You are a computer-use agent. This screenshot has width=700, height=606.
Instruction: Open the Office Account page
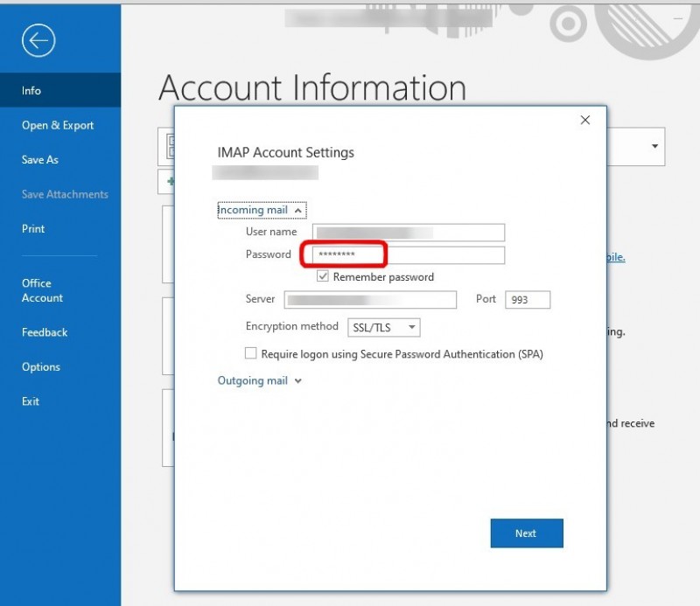point(42,290)
